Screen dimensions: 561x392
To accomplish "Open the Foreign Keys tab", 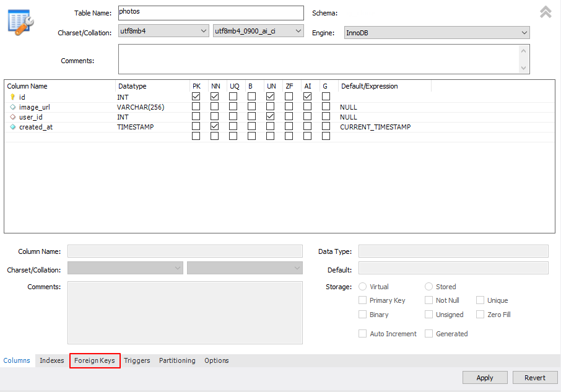I will pyautogui.click(x=95, y=360).
